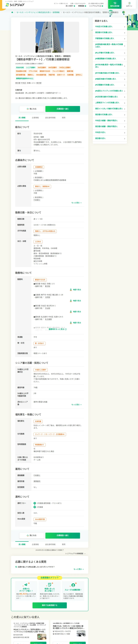The height and width of the screenshot is (644, 138).
Task: Switch to upper 過去選考情報 tab
Action: tap(50, 118)
